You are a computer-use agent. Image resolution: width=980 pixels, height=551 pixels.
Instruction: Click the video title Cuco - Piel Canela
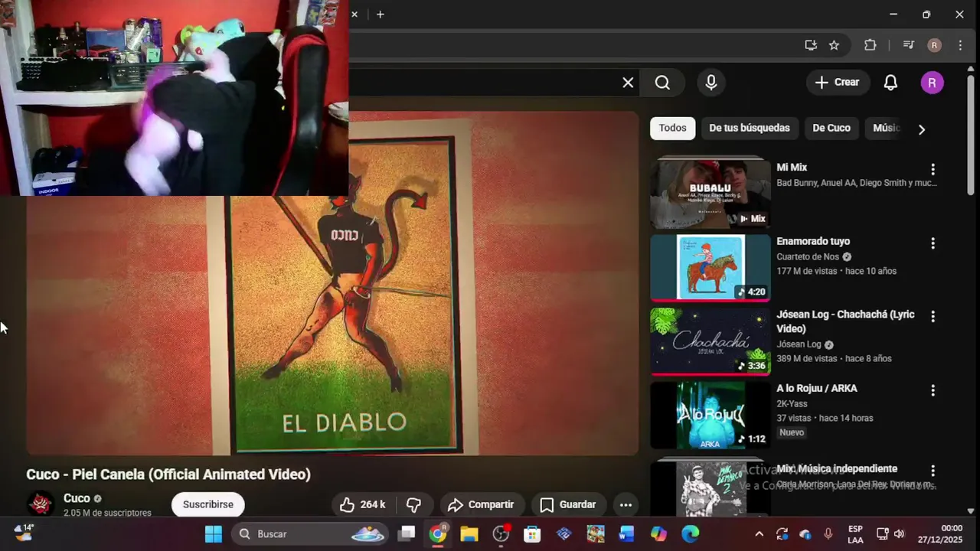click(168, 474)
